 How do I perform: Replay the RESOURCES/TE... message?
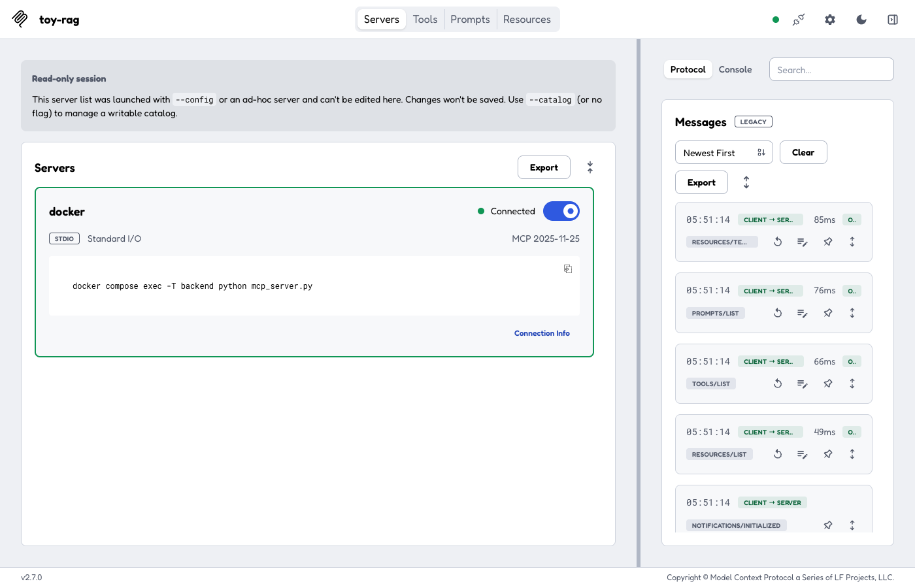point(778,242)
